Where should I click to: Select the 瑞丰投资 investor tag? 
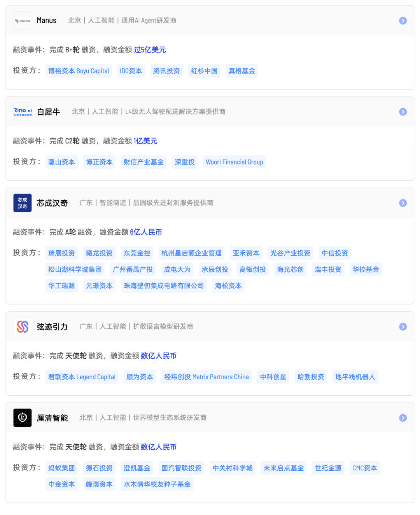[x=328, y=270]
